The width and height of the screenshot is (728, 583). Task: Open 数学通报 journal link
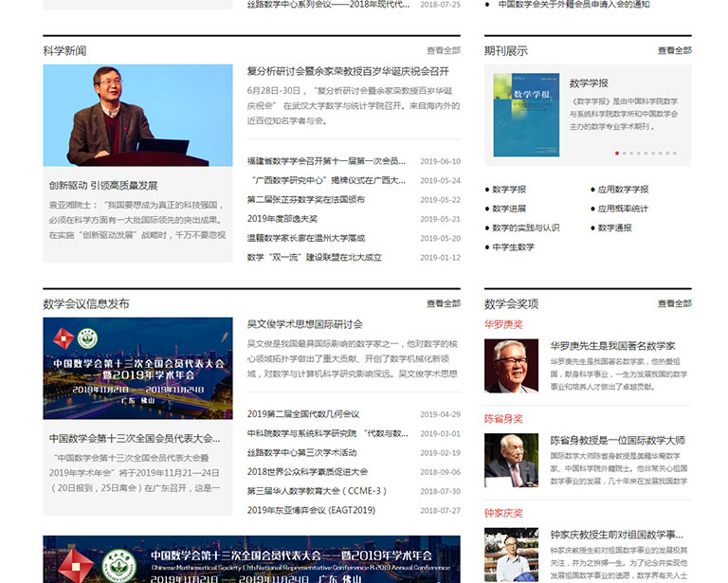tap(614, 228)
